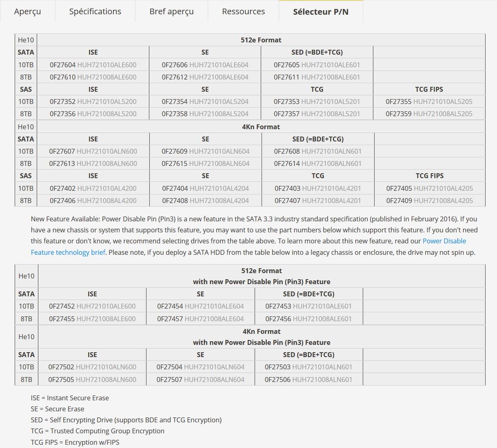Select TCG FIPS part number 0F27405
Viewport: 497px width, 448px height.
tap(430, 188)
